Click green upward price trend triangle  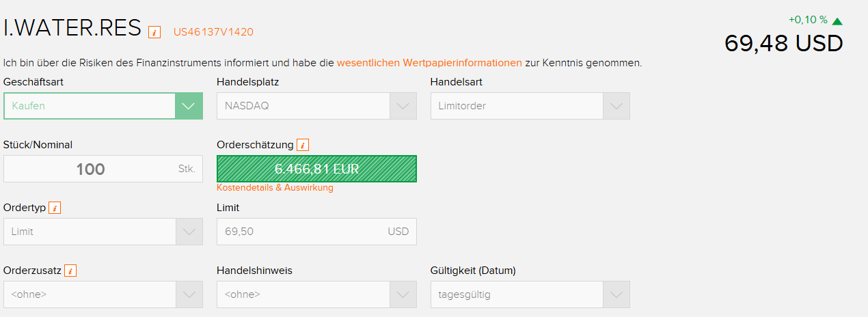click(837, 21)
